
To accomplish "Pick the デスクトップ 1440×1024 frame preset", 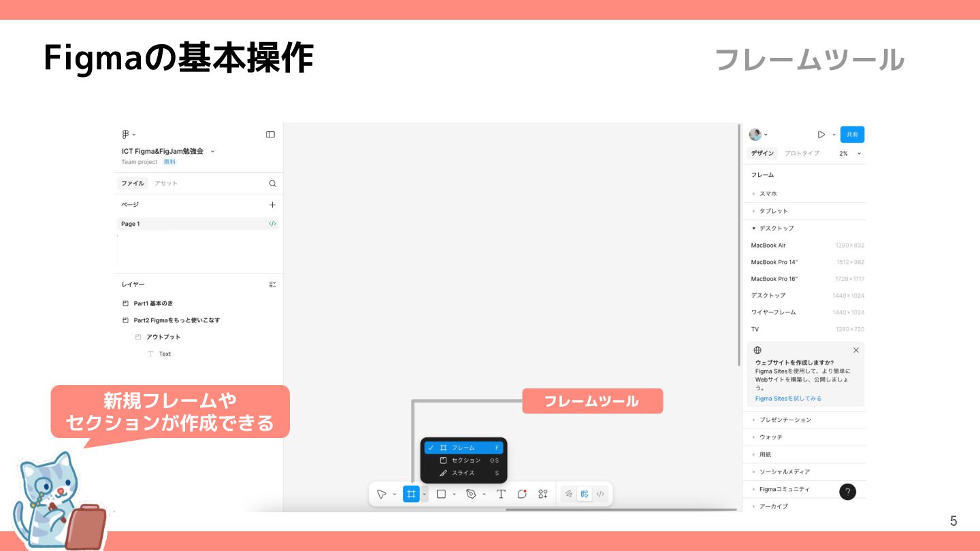I will 806,296.
